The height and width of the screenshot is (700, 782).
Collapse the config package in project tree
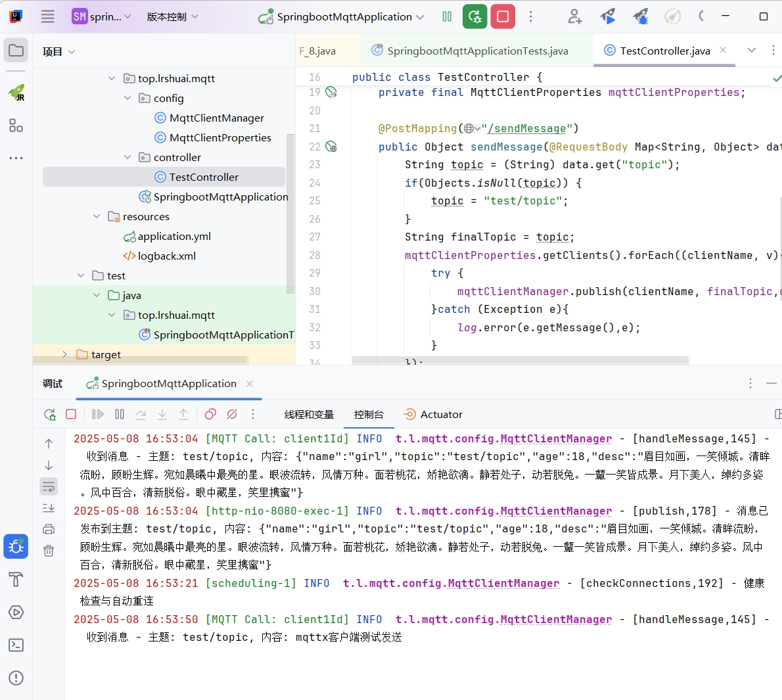tap(127, 98)
